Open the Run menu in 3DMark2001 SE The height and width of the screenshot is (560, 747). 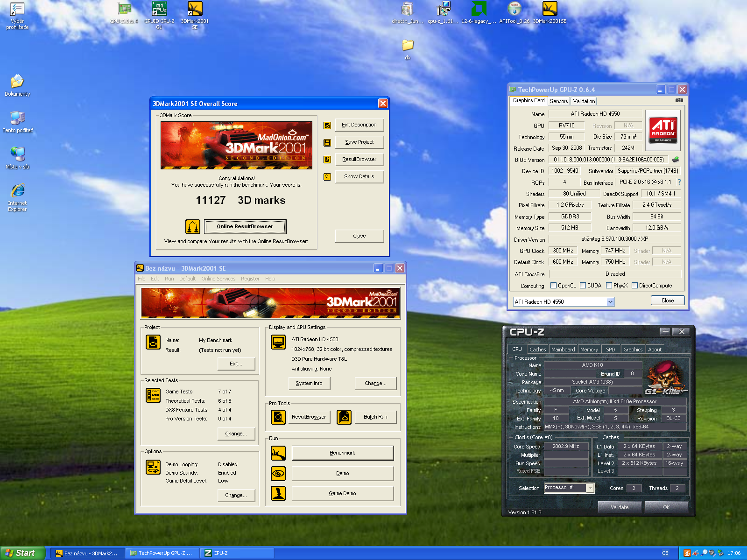click(x=169, y=279)
